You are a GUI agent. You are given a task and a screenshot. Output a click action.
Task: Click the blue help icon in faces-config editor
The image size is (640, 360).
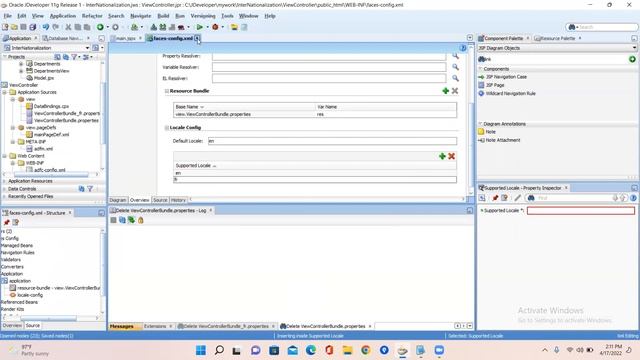462,48
